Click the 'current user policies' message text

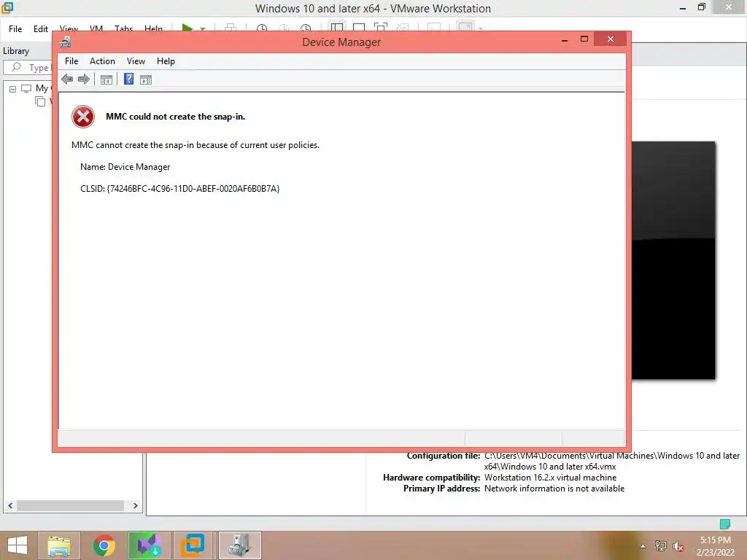tap(196, 145)
